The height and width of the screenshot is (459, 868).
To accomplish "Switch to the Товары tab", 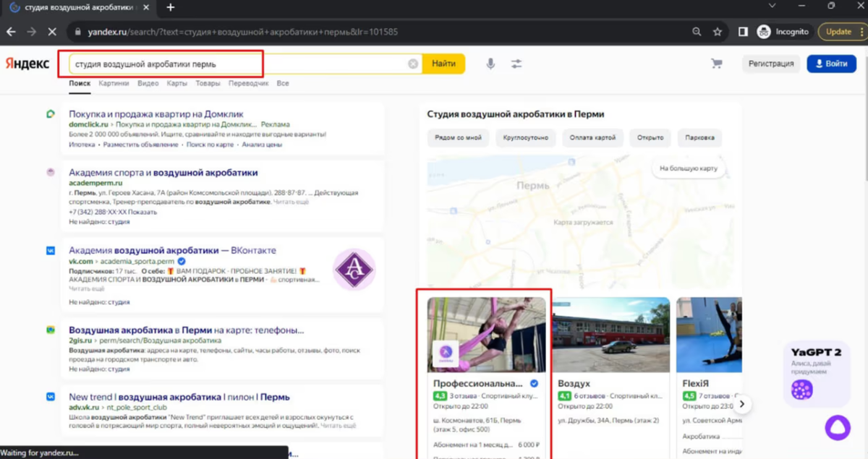I will tap(208, 83).
